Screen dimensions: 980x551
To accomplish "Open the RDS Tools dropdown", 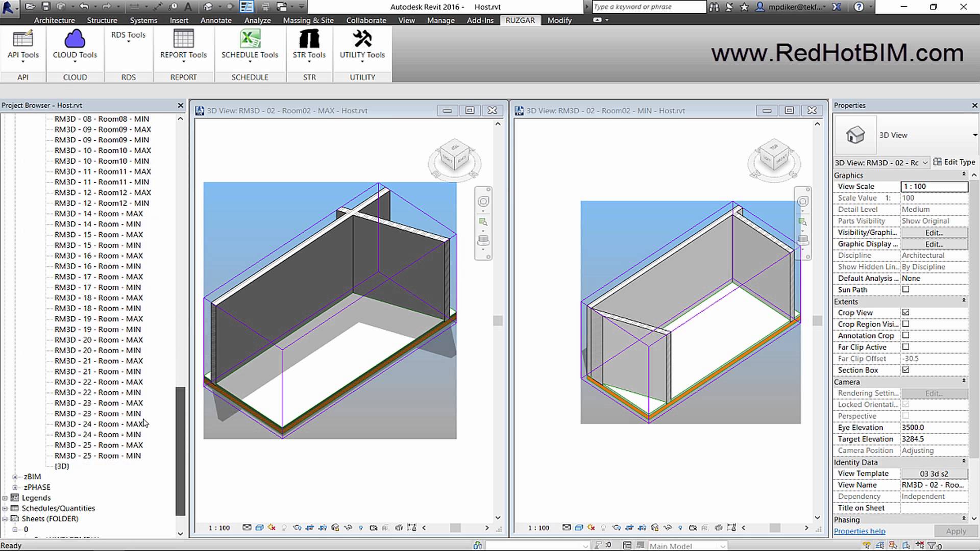I will (128, 37).
